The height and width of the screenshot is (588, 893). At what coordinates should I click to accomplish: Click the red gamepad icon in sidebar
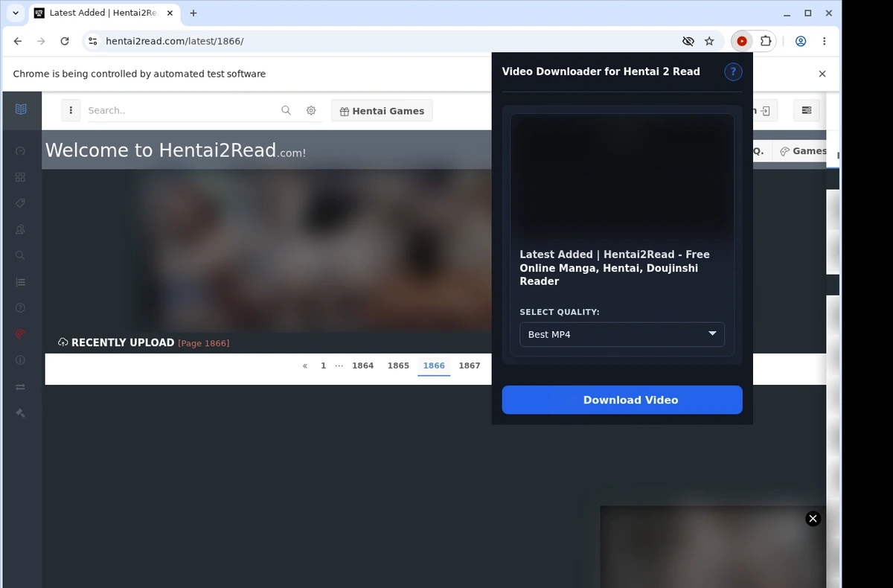click(20, 333)
